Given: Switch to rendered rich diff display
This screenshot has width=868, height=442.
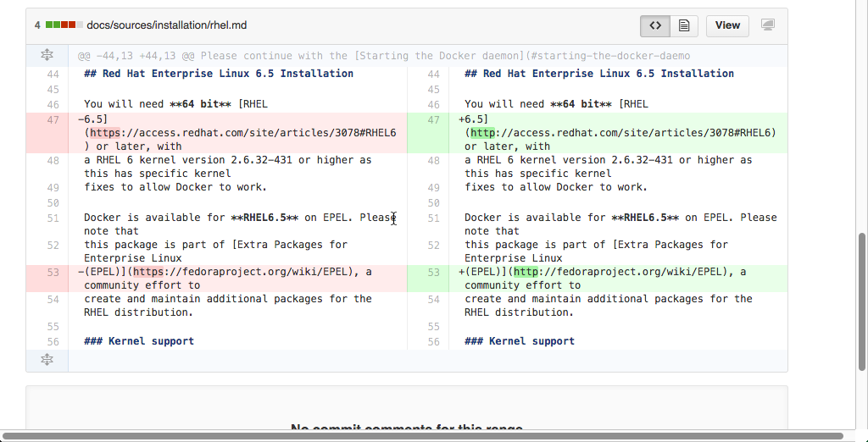Looking at the screenshot, I should (683, 25).
